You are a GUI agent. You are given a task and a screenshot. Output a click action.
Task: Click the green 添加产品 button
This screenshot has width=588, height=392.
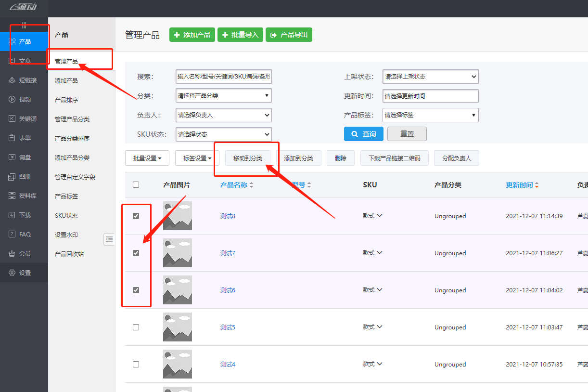pos(192,35)
